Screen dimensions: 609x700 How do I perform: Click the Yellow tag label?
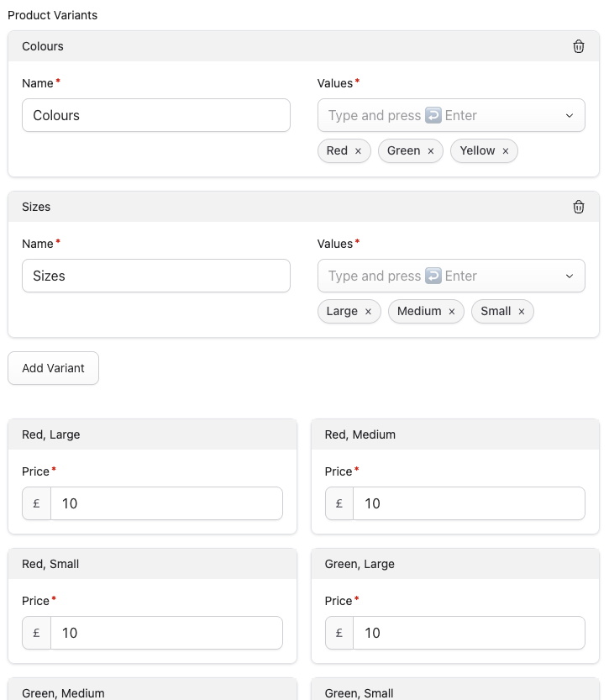477,150
